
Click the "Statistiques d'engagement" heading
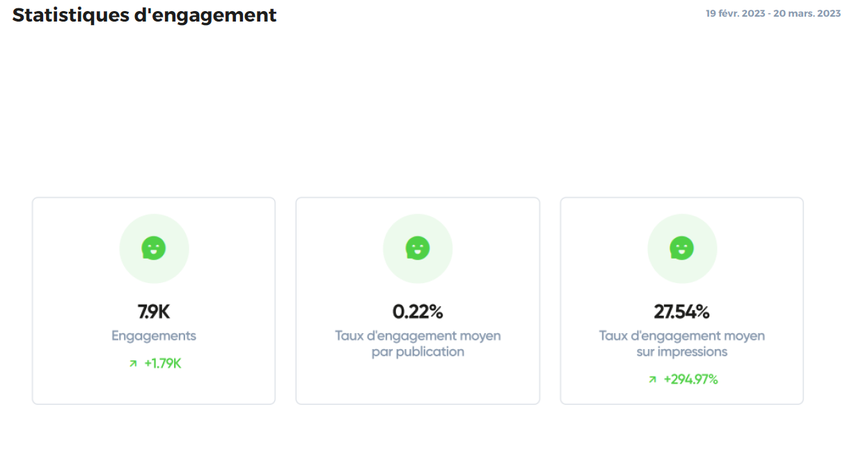[x=144, y=15]
